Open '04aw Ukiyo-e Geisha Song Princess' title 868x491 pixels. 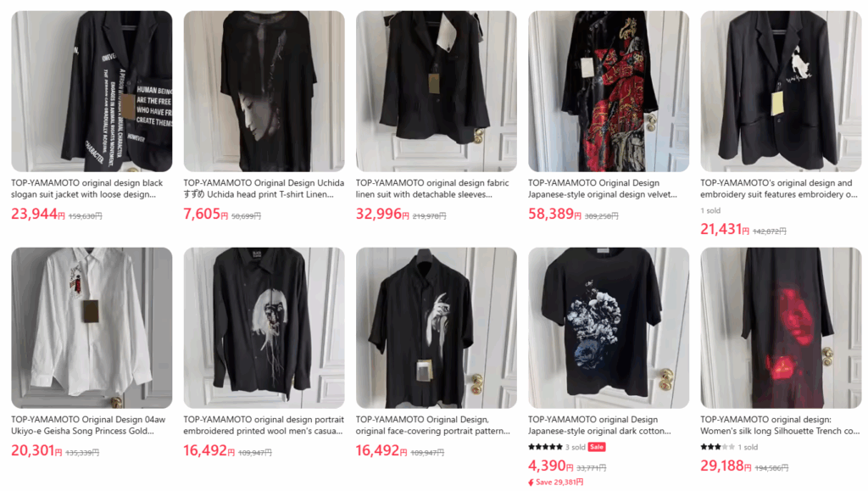88,425
